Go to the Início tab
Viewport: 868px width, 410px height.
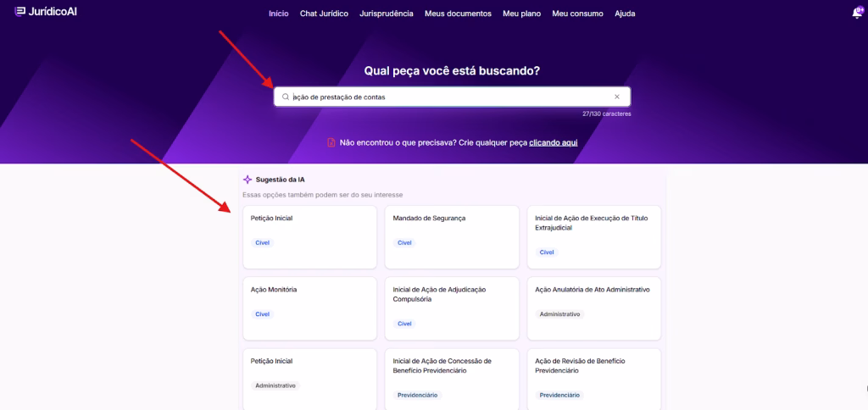[x=278, y=14]
